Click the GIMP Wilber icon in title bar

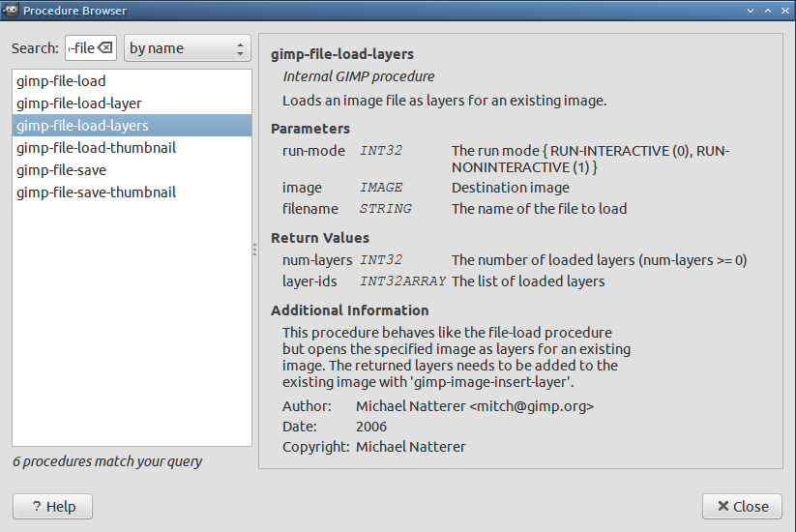(x=10, y=10)
